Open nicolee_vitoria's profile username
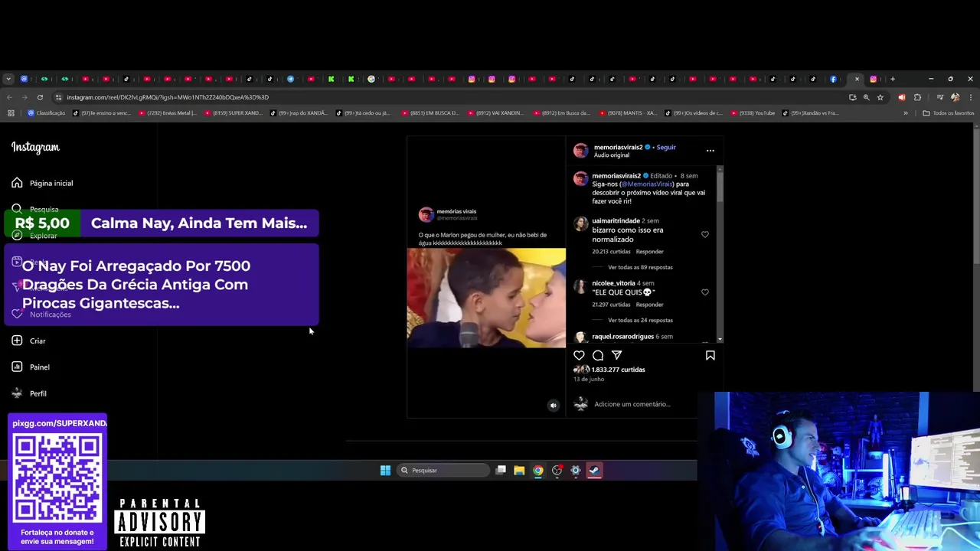Screen dimensions: 980x551 click(x=613, y=283)
